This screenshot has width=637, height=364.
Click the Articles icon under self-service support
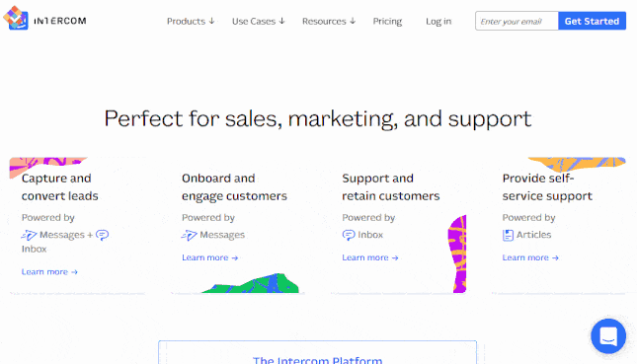tap(508, 235)
